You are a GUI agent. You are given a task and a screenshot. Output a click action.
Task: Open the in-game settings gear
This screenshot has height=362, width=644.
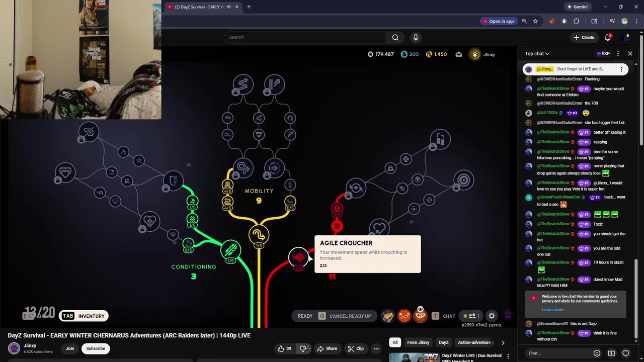[492, 316]
